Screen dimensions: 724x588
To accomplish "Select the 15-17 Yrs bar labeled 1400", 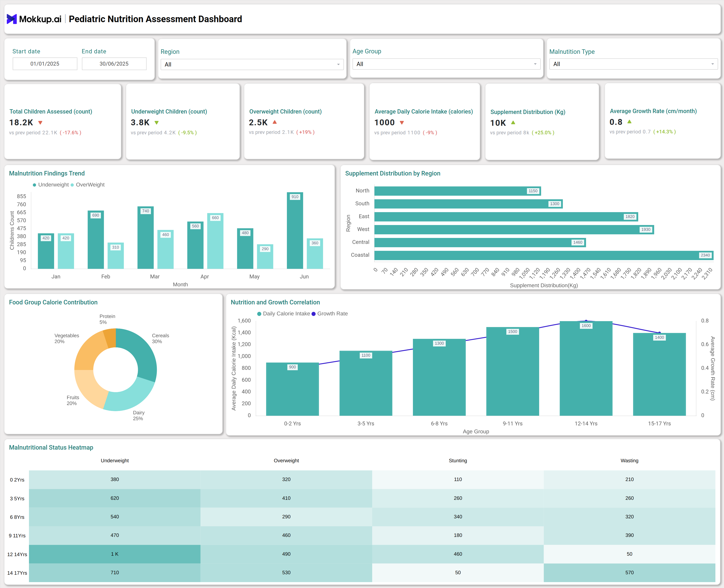I will tap(659, 374).
